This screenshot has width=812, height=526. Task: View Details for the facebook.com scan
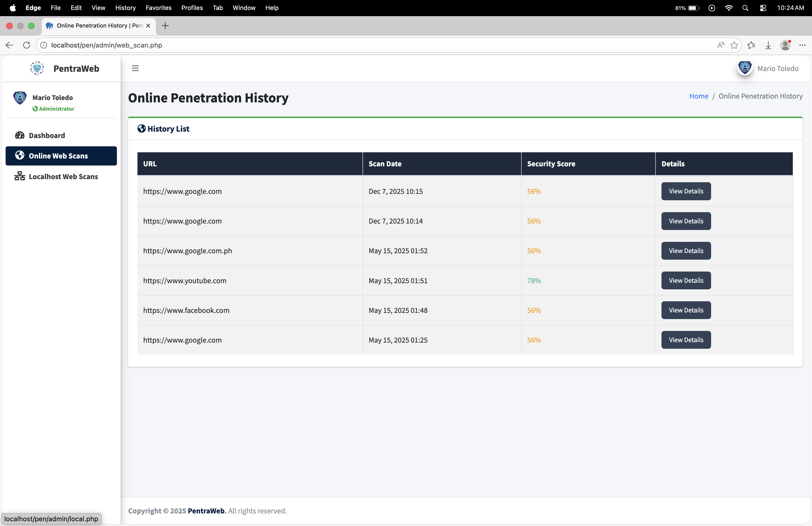[x=686, y=310]
